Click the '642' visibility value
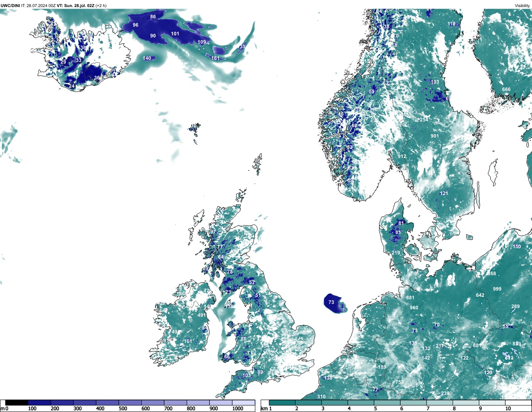This screenshot has width=532, height=412. 480,295
